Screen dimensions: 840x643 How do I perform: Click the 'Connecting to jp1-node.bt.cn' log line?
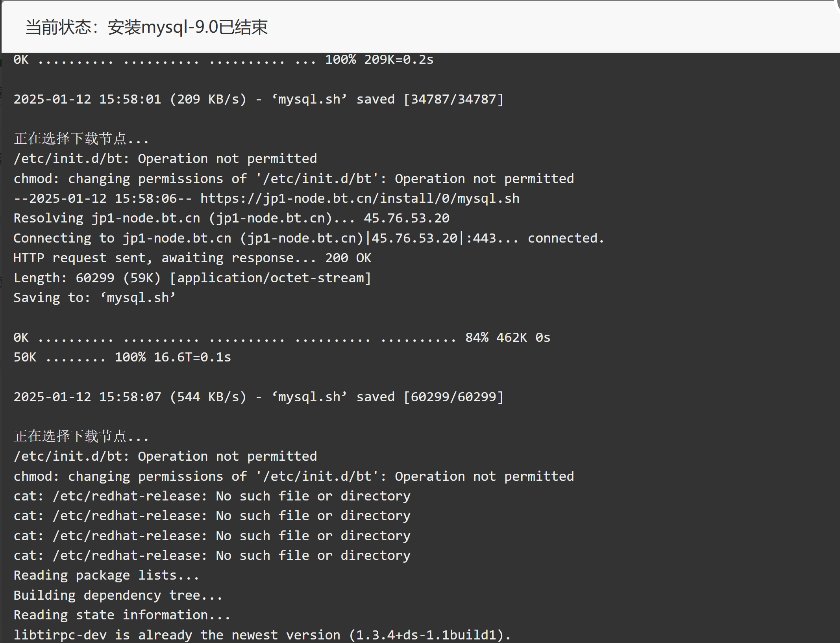pyautogui.click(x=309, y=238)
